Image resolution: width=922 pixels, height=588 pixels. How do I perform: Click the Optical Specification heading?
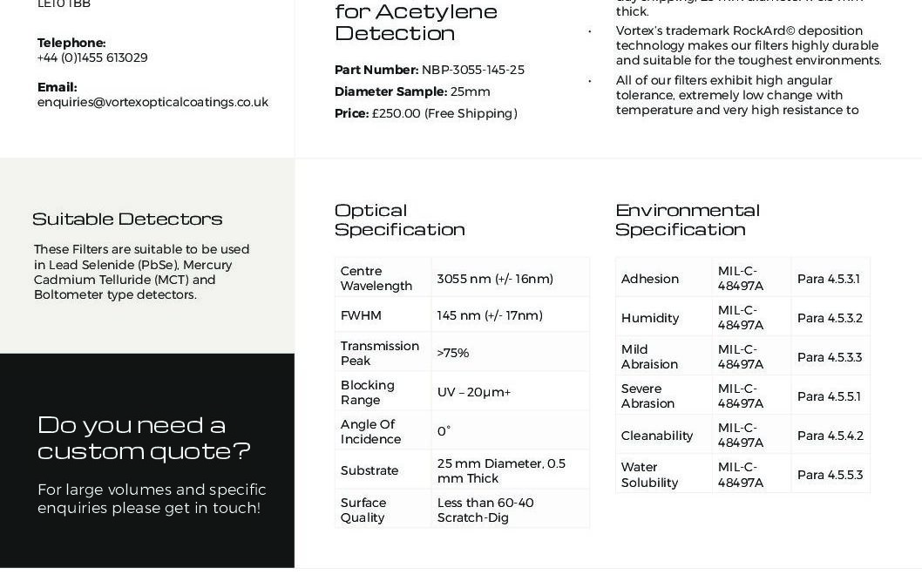(x=399, y=220)
